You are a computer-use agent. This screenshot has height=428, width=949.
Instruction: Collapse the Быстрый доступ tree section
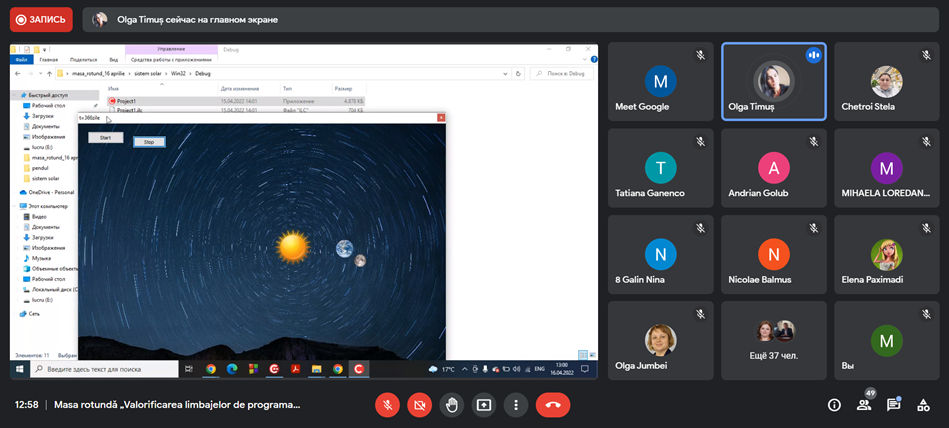click(x=15, y=94)
